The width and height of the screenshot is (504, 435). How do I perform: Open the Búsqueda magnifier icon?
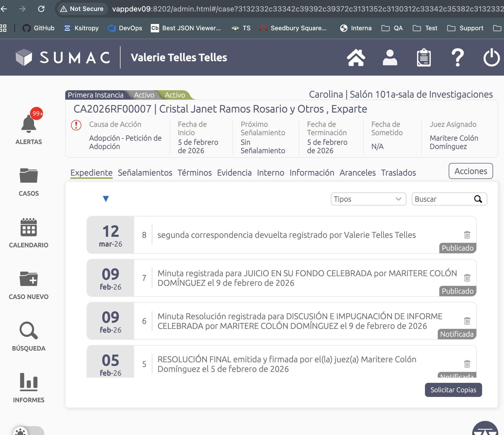(x=28, y=330)
